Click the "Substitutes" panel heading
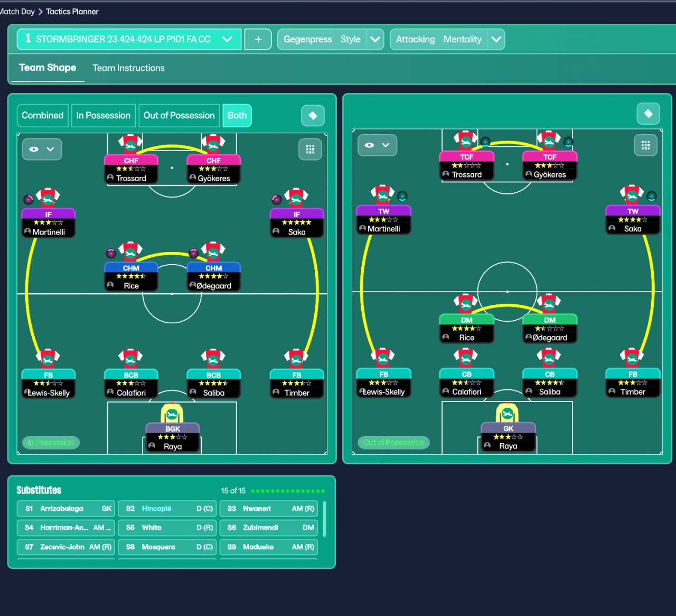The width and height of the screenshot is (676, 616). tap(39, 490)
